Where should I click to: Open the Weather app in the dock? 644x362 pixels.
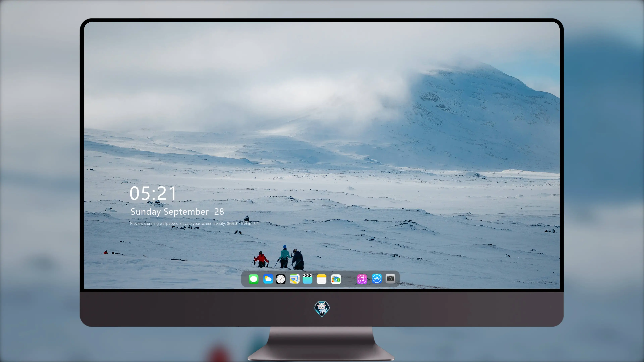coord(268,279)
